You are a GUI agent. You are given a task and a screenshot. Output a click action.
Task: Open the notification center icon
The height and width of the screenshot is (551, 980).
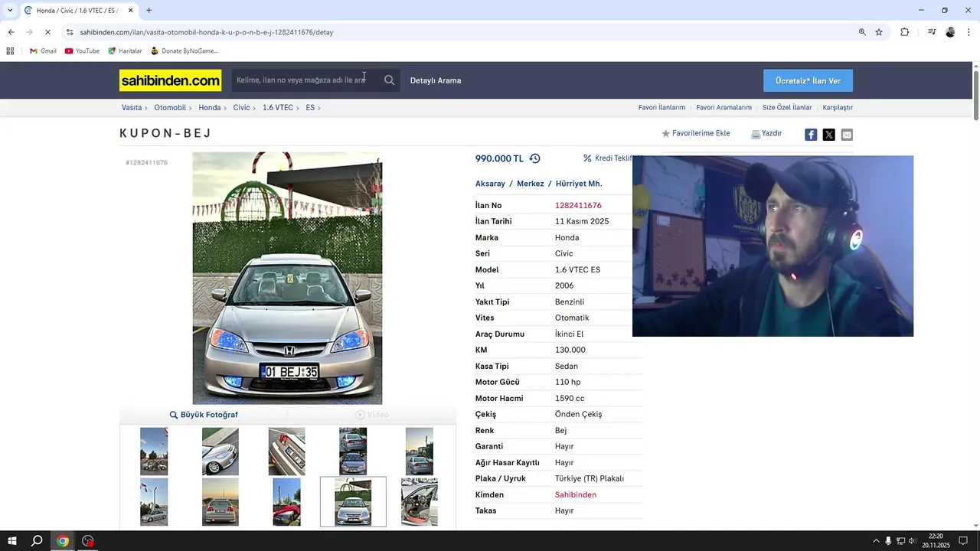tap(963, 541)
